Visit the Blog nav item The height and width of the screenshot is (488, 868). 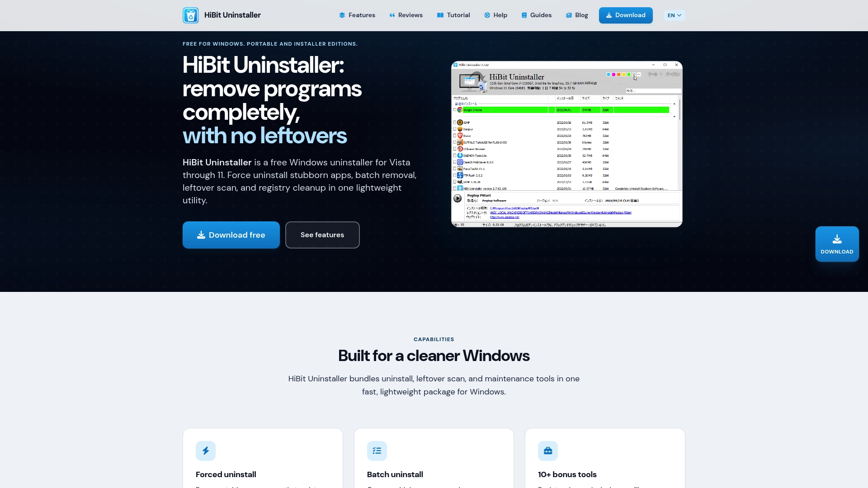click(577, 15)
